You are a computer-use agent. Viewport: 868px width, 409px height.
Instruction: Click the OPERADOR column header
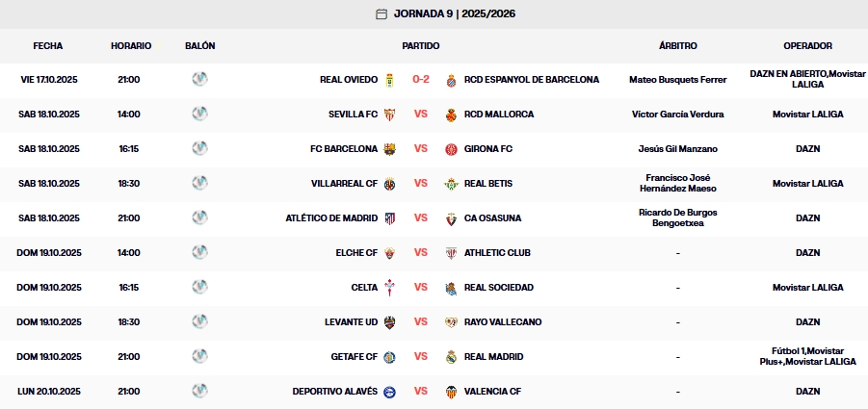point(807,45)
